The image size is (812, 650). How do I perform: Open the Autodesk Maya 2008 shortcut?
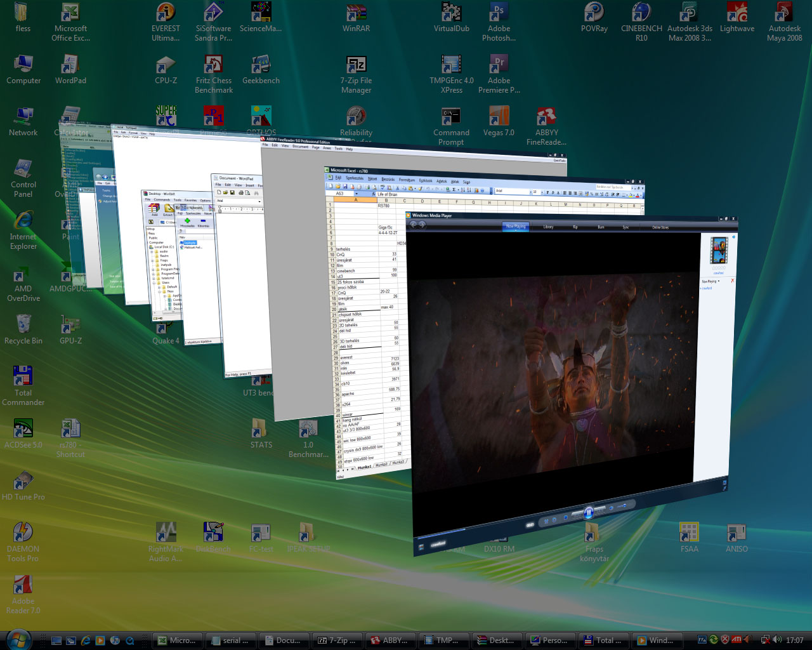point(785,22)
